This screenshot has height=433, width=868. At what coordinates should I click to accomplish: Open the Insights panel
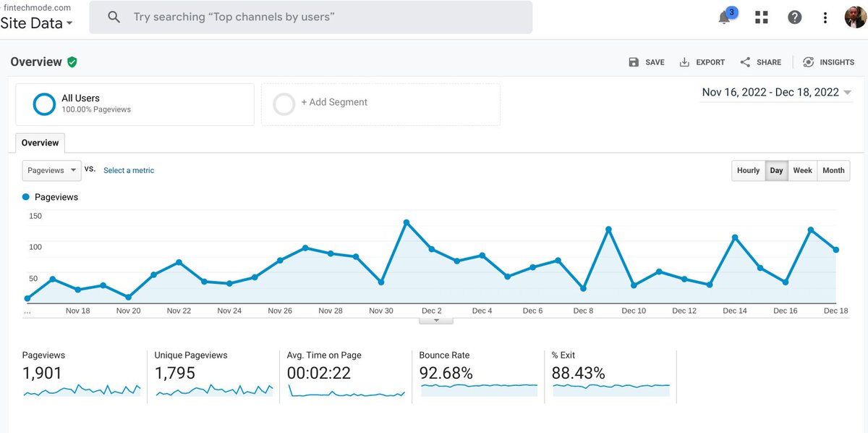click(x=828, y=62)
